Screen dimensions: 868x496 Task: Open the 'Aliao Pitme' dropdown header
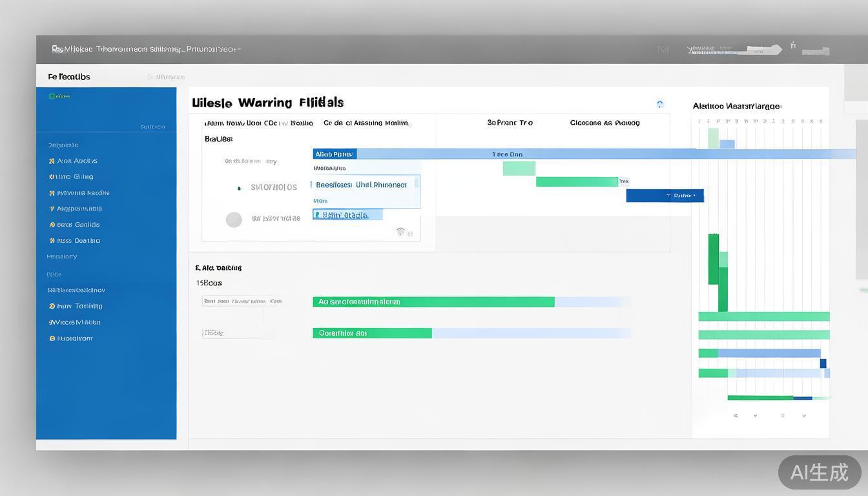[x=335, y=154]
